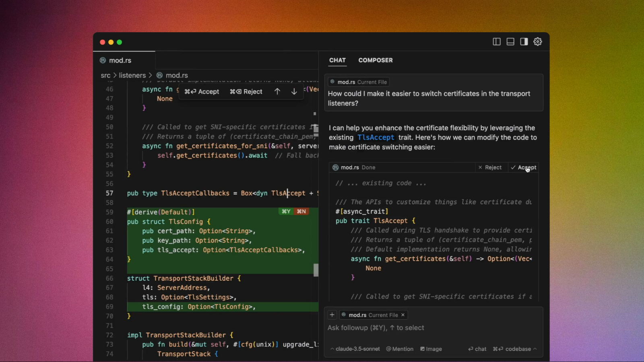The image size is (644, 362).
Task: Open the codebase send options chevron
Action: pos(535,349)
